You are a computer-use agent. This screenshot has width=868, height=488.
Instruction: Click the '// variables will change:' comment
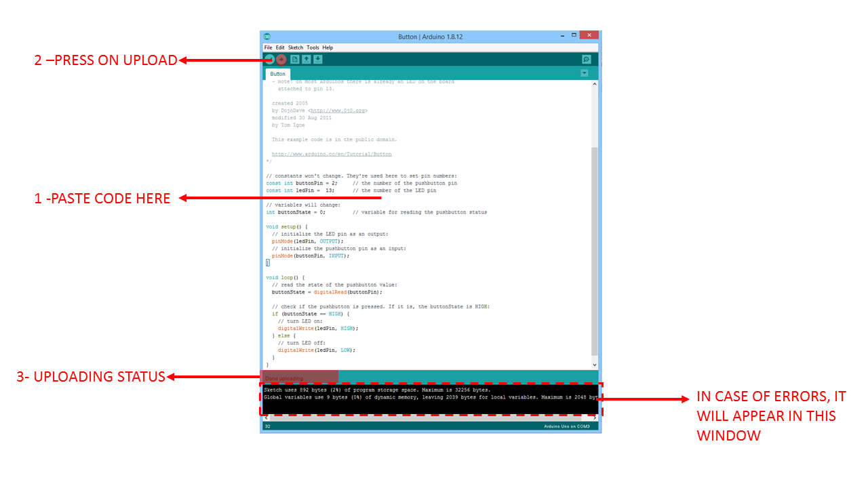coord(303,205)
